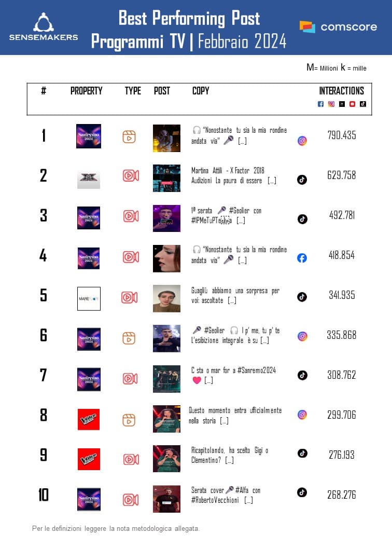Viewport: 392px width, 549px height.
Task: Click the video camera icon in rank 5 row
Action: tap(129, 298)
